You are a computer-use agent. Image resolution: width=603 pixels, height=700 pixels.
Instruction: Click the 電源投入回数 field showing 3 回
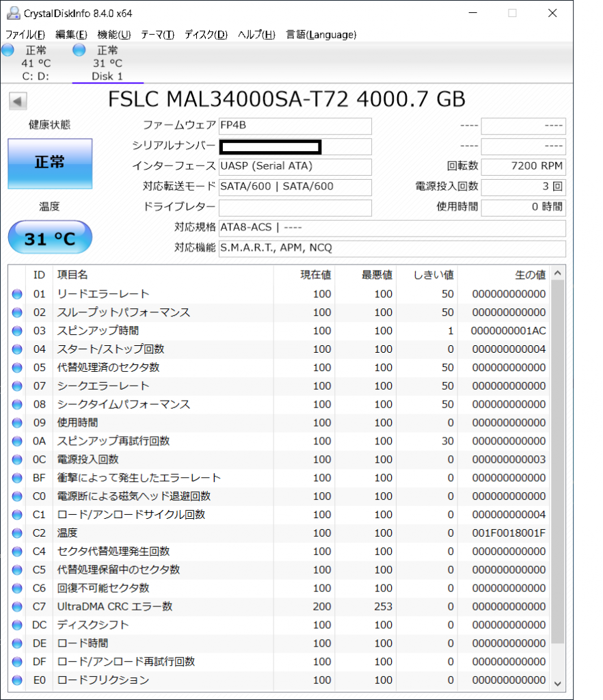(x=524, y=187)
